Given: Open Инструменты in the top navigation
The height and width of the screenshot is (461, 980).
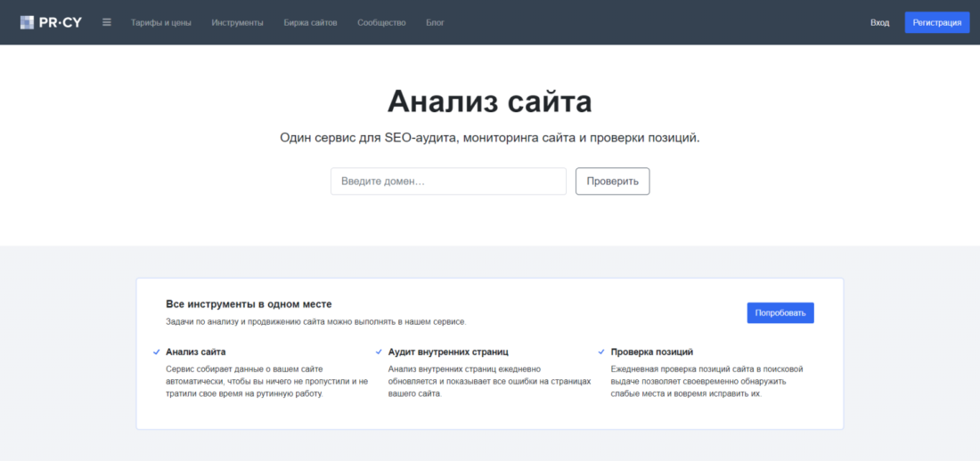Looking at the screenshot, I should (238, 22).
